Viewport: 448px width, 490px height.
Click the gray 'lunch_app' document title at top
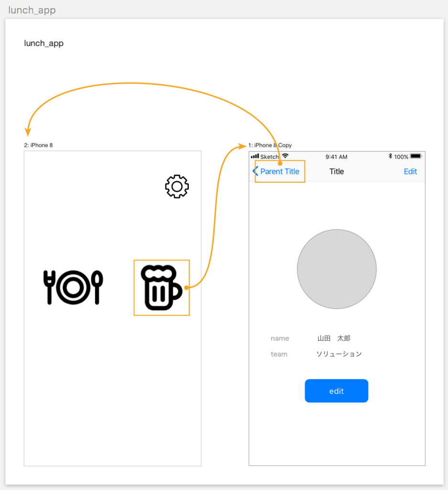click(x=32, y=10)
